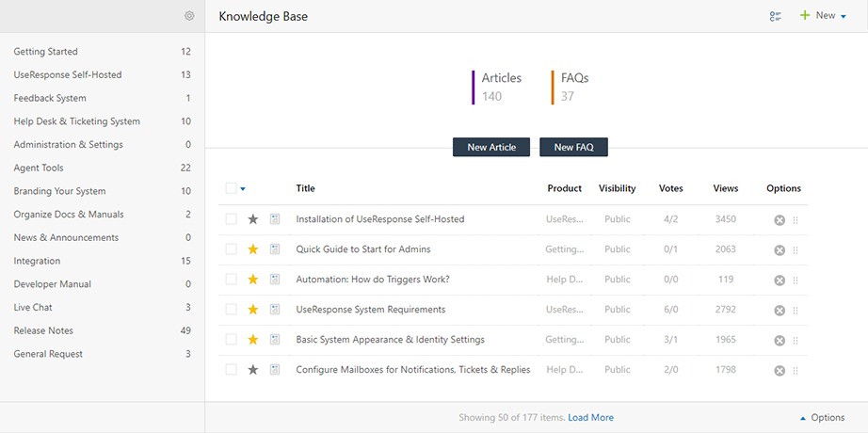This screenshot has width=868, height=433.
Task: Toggle star for Installation of UseResponse Self-Hosted
Action: pyautogui.click(x=253, y=219)
